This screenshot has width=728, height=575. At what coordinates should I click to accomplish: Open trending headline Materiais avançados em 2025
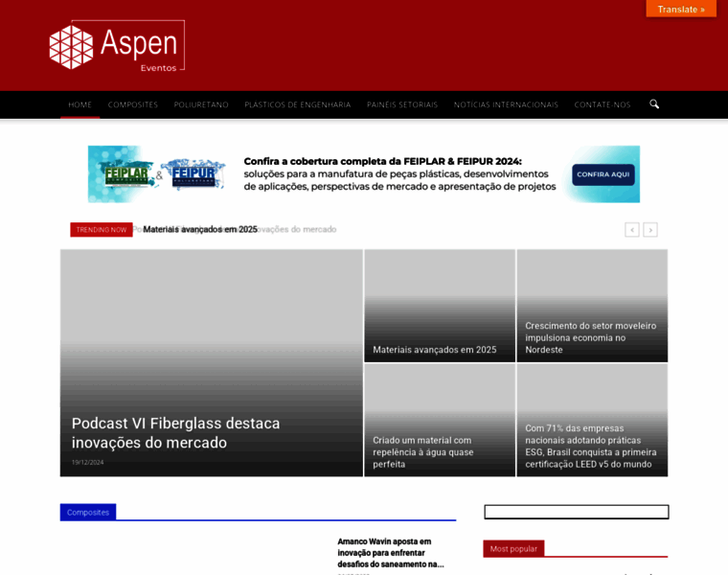coord(200,229)
